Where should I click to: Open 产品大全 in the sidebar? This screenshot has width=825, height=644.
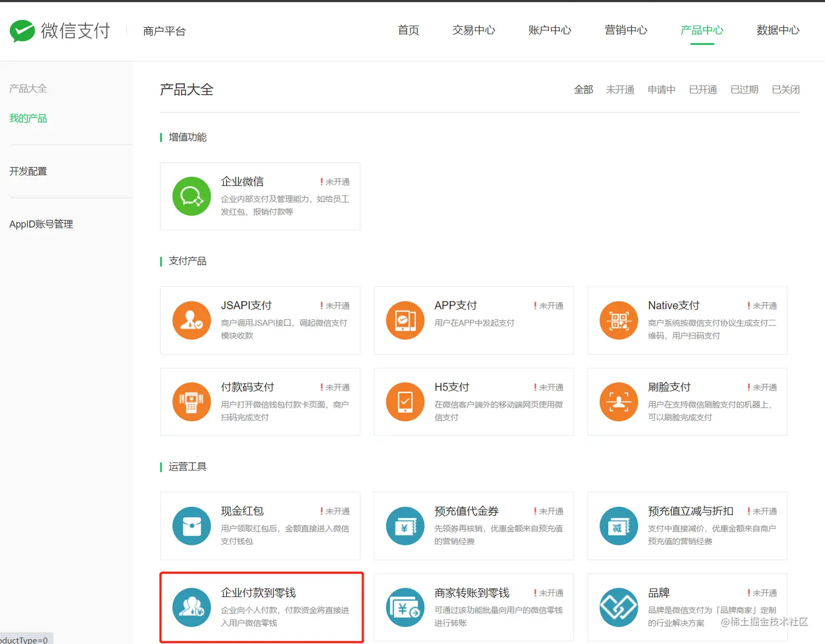28,88
